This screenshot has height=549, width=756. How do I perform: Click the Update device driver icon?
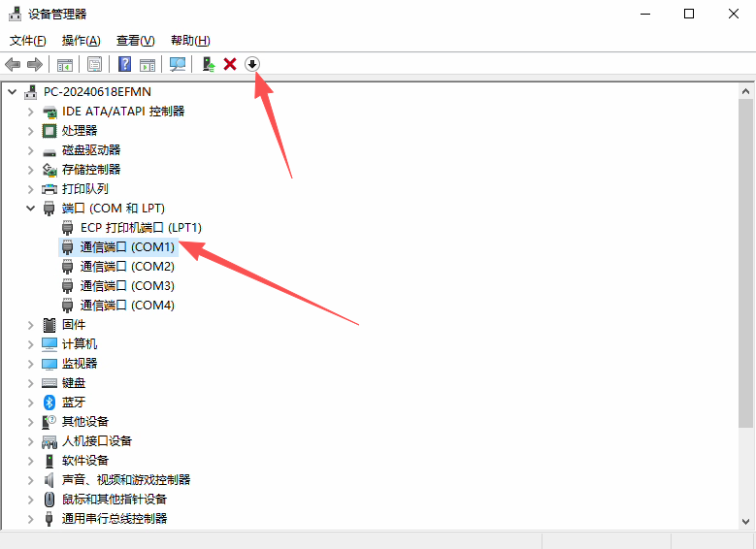point(208,64)
